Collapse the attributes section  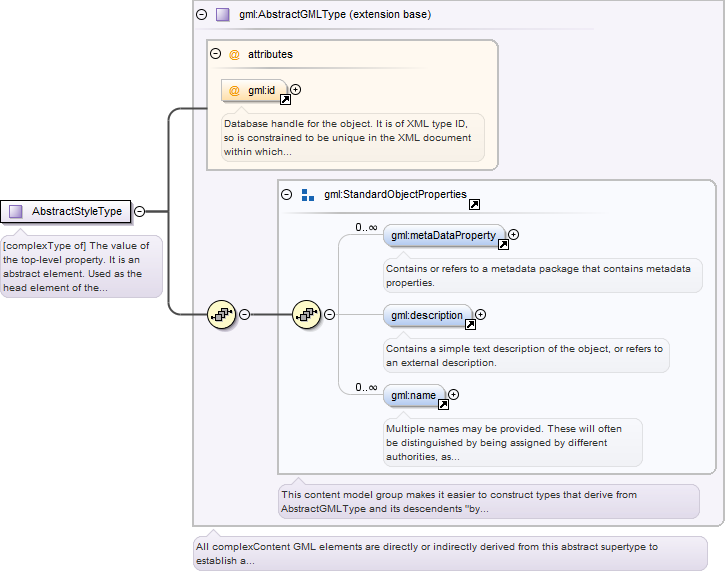click(x=215, y=54)
